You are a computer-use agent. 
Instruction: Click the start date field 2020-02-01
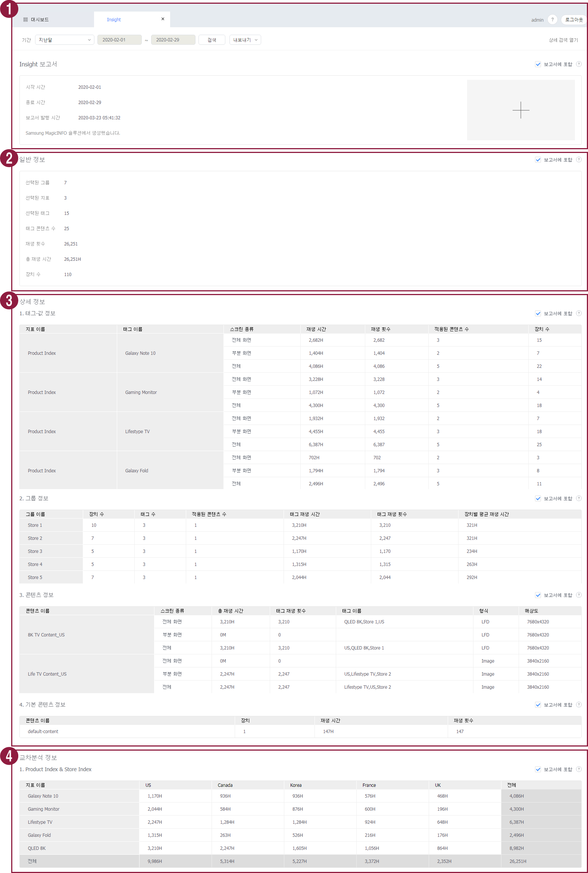click(x=119, y=40)
